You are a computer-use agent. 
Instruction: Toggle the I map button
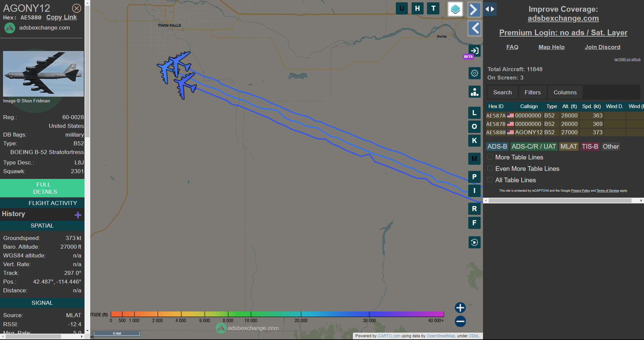474,191
